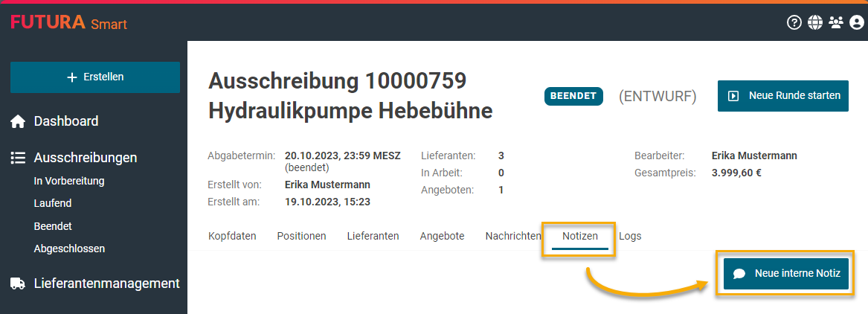Start a new round with Neue Runde starten

[x=782, y=96]
